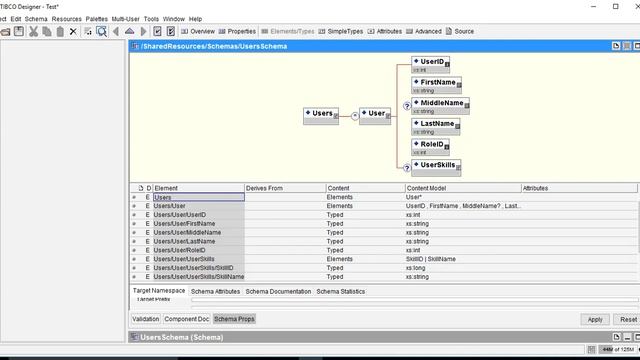Click optional question mark beside MiddleName node
640x360 pixels.
pos(407,106)
